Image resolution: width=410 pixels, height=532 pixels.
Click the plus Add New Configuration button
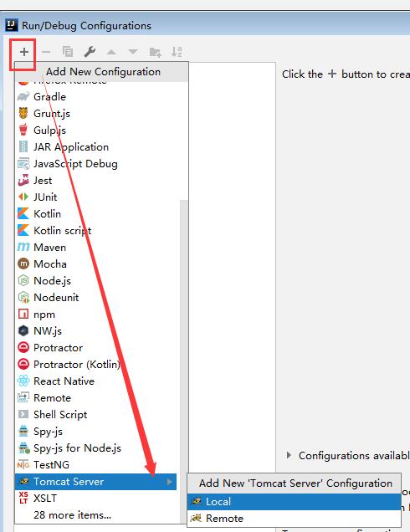[x=23, y=52]
